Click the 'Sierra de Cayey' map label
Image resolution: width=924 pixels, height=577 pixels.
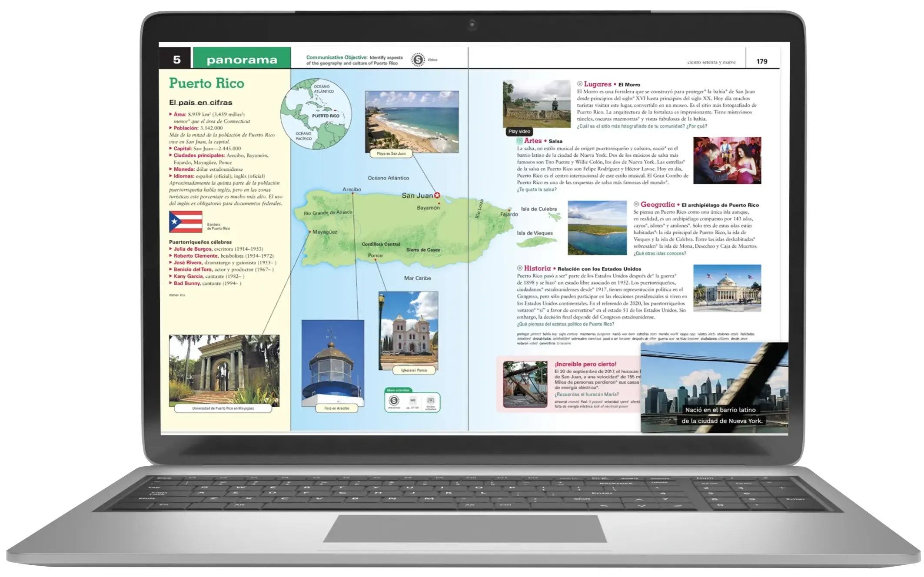tap(423, 250)
